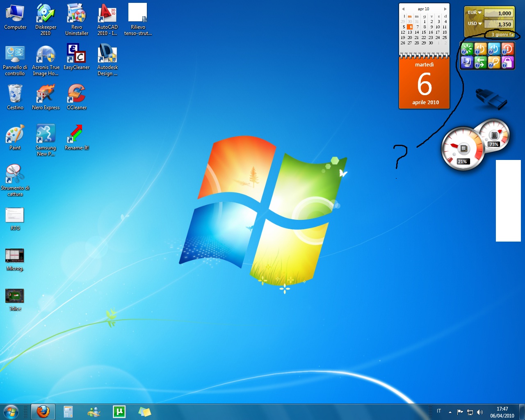This screenshot has width=525, height=420.
Task: Select day 30 in the calendar's last row
Action: pos(431,43)
